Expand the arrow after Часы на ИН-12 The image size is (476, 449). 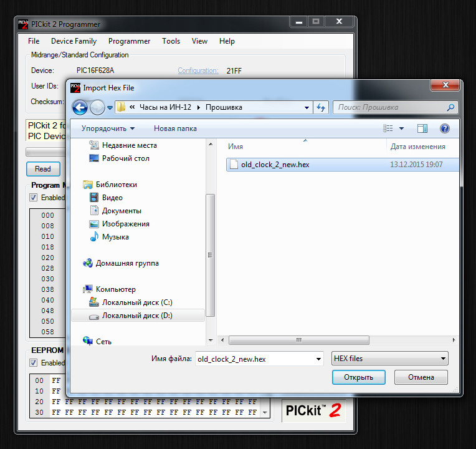click(199, 107)
